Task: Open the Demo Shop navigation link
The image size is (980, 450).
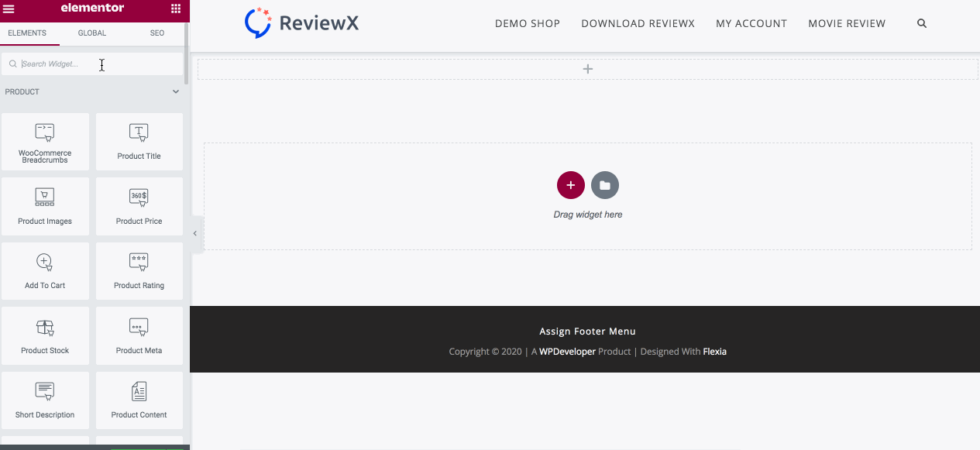Action: 527,24
